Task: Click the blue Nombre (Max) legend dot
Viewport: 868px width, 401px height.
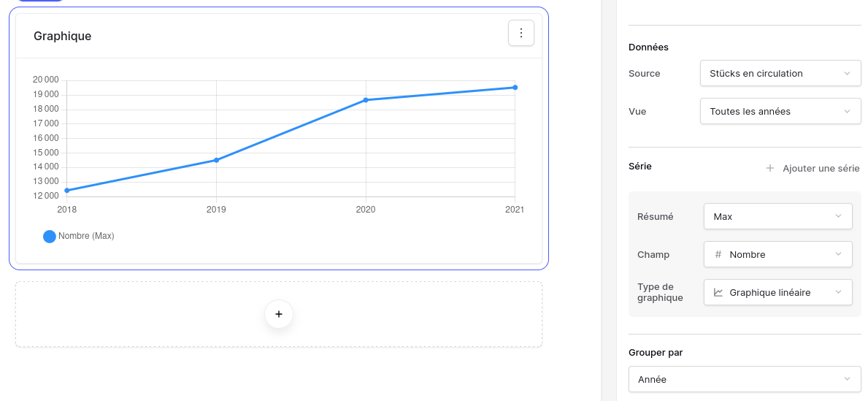Action: point(50,236)
